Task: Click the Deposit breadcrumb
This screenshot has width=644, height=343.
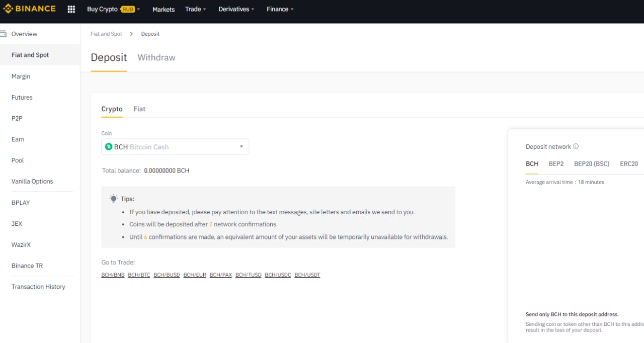Action: [x=150, y=34]
